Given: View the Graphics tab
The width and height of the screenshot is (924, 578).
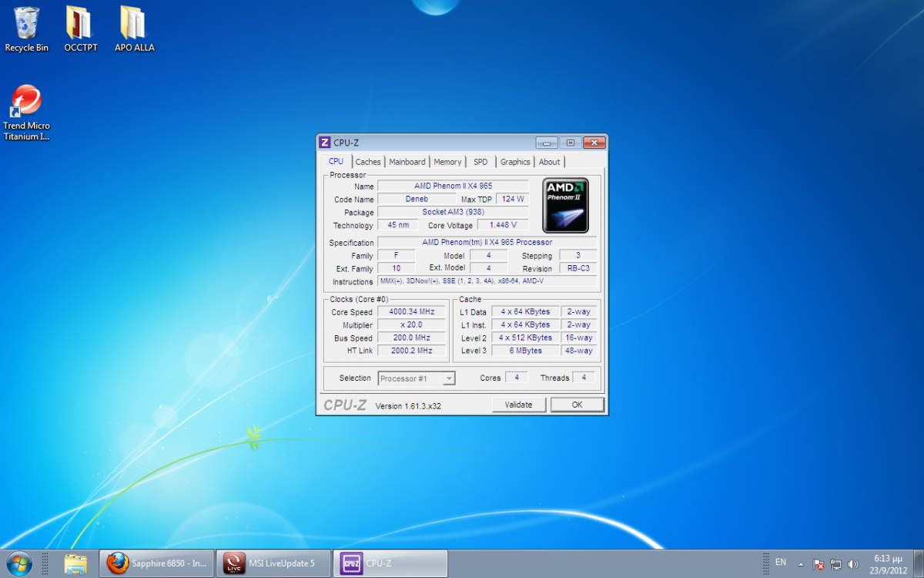Looking at the screenshot, I should tap(515, 162).
